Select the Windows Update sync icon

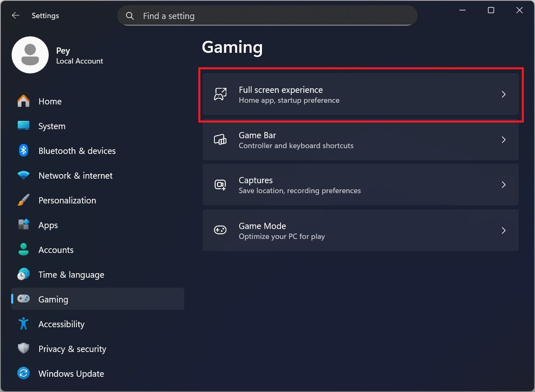23,373
